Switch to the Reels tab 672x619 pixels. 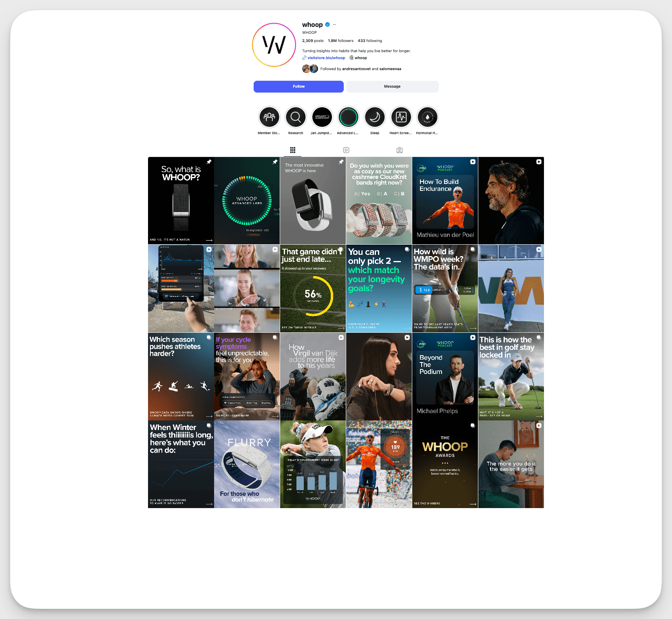[346, 150]
